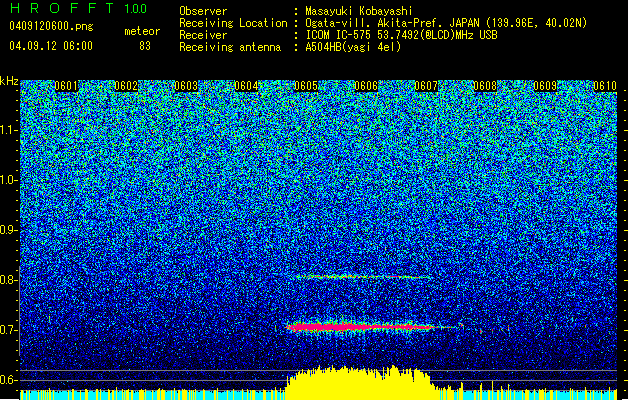Click the 0605 time marker
629x400 pixels.
306,86
